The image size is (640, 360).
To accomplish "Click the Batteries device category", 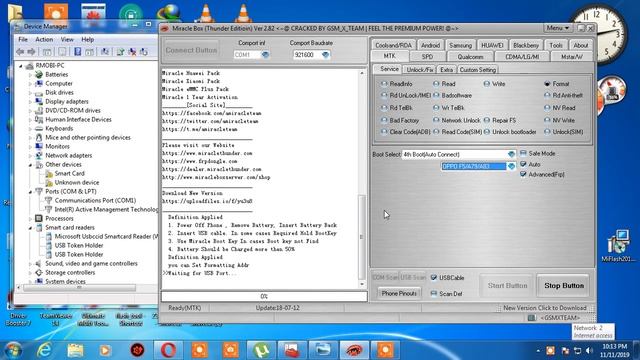I will tap(56, 74).
